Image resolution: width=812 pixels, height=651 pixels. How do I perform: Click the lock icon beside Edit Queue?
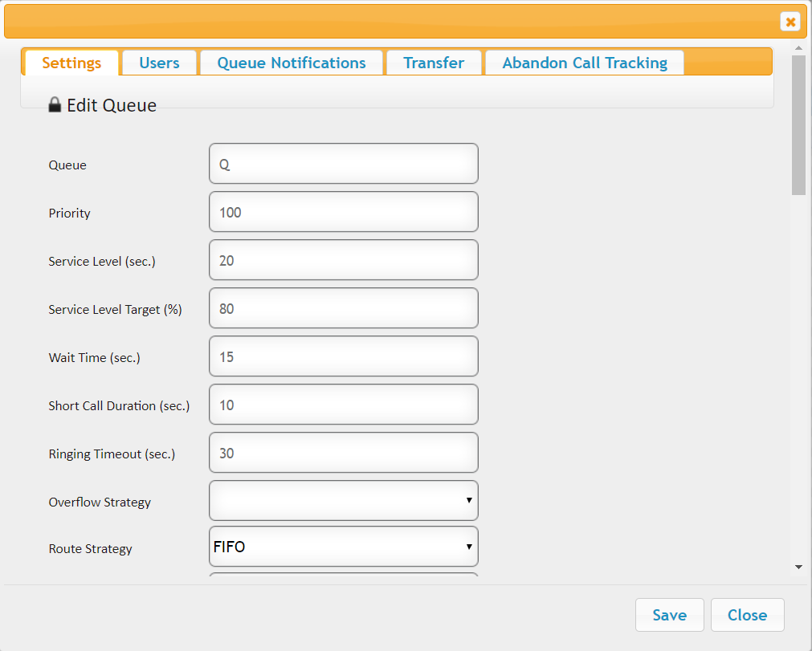[x=55, y=104]
